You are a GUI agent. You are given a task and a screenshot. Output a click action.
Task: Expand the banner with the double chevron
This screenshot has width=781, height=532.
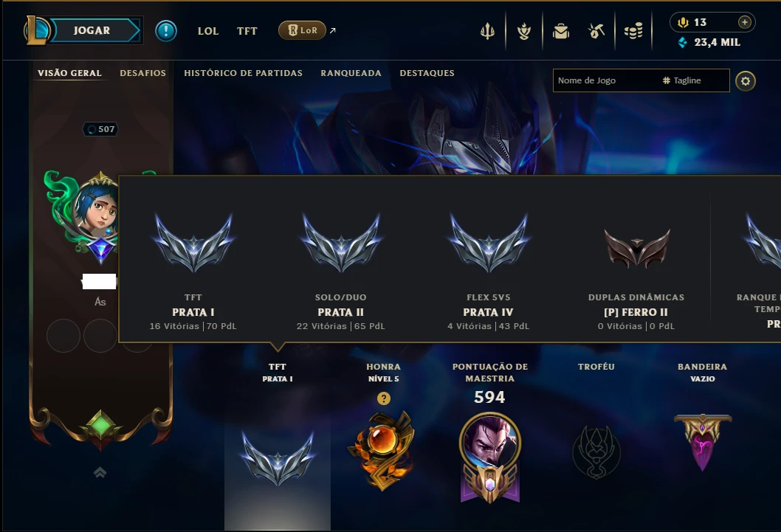[x=100, y=472]
